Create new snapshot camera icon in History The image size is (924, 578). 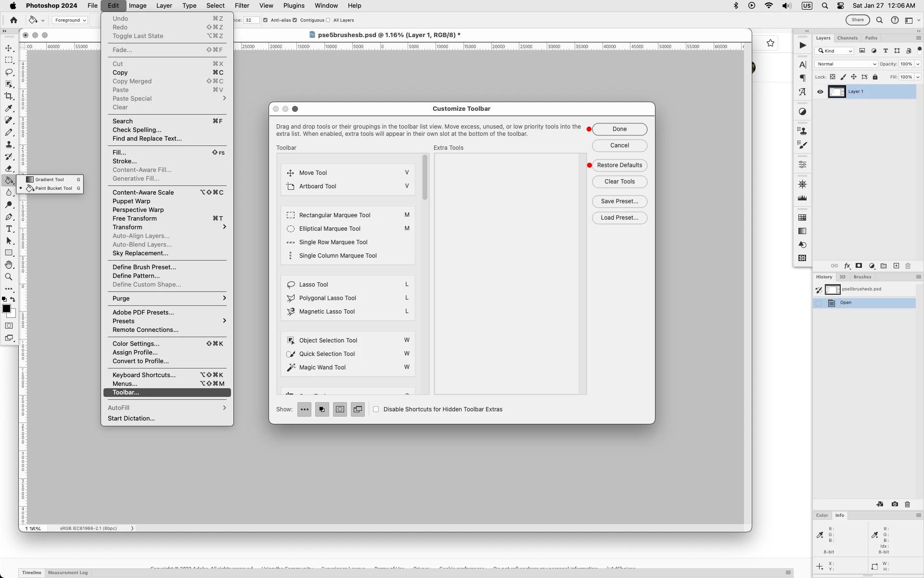pyautogui.click(x=895, y=504)
